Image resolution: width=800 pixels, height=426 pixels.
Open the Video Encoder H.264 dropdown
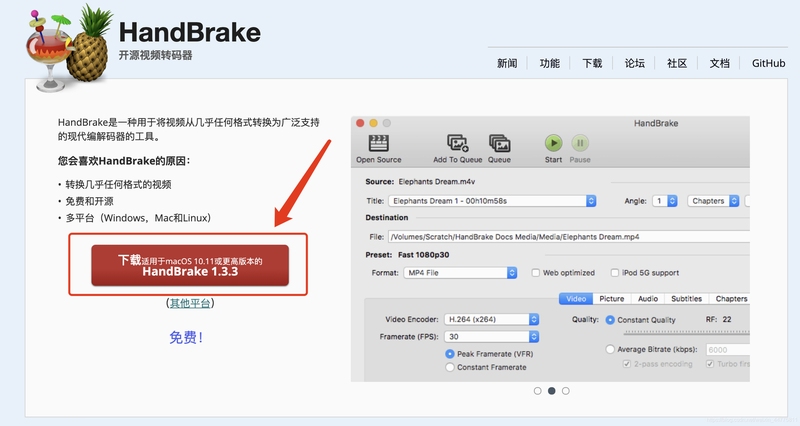[x=491, y=319]
